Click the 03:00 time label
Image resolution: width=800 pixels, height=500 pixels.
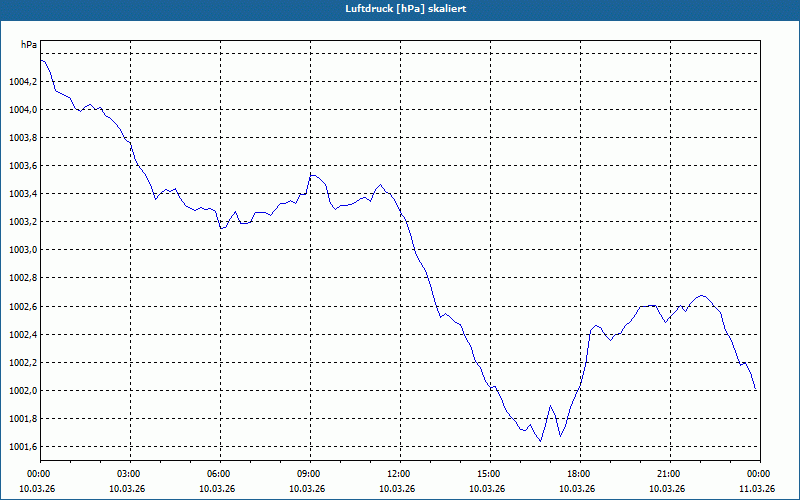(x=131, y=474)
